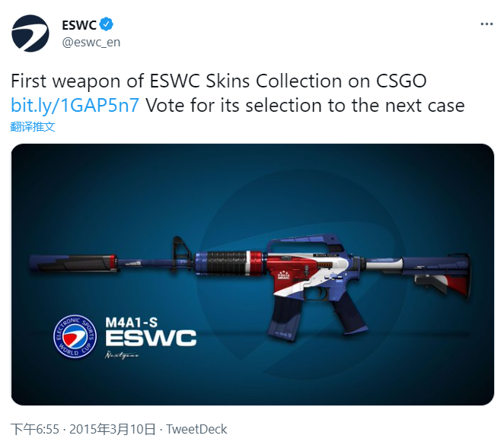The image size is (504, 448).
Task: Click the rifle's blue magazine
Action: 285,316
